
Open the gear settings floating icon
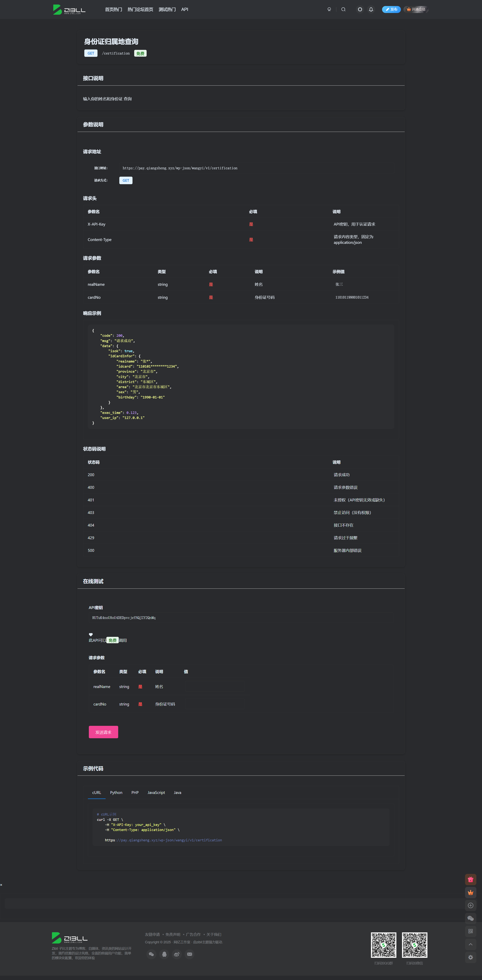point(471,957)
